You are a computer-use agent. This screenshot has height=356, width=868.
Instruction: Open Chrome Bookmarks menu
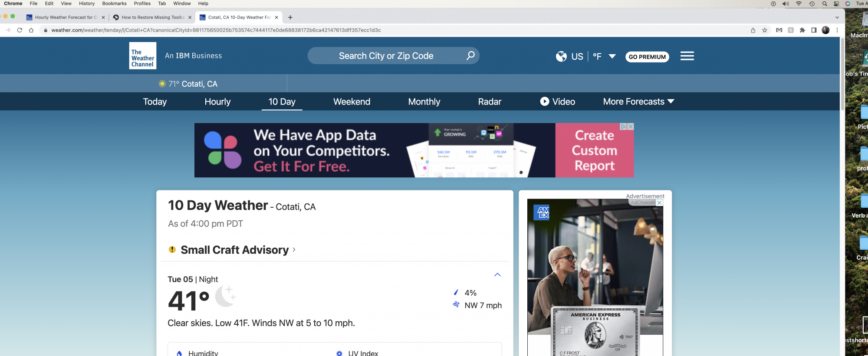[114, 3]
